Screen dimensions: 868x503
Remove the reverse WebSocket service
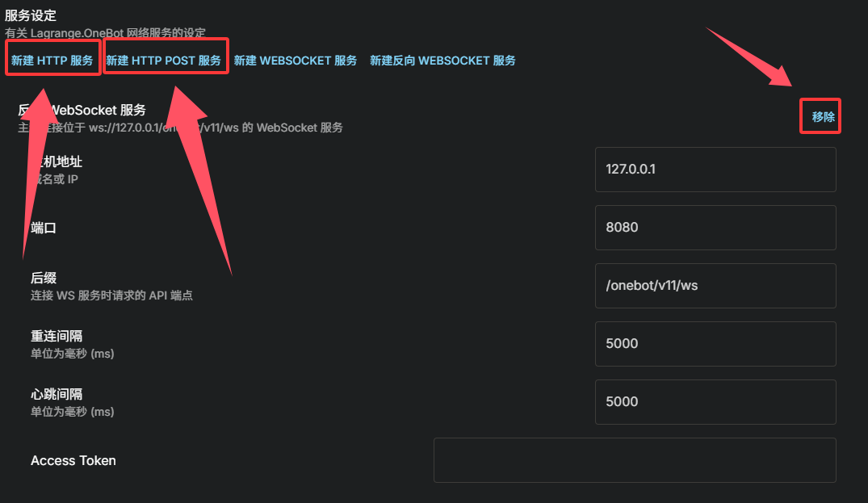pyautogui.click(x=823, y=117)
